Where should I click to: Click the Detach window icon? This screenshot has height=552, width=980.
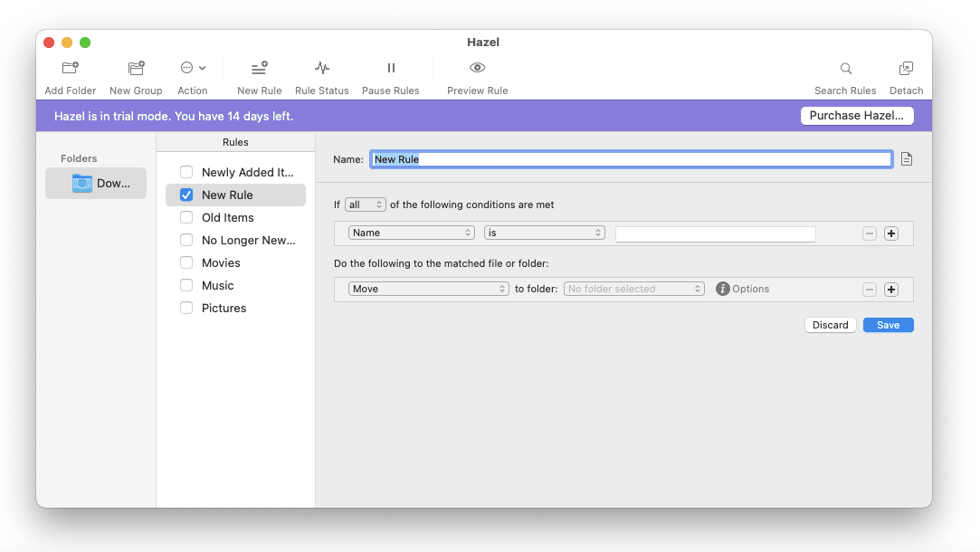point(906,68)
